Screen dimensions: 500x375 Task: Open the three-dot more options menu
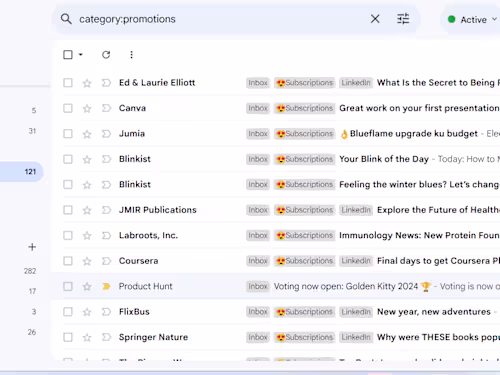[131, 55]
